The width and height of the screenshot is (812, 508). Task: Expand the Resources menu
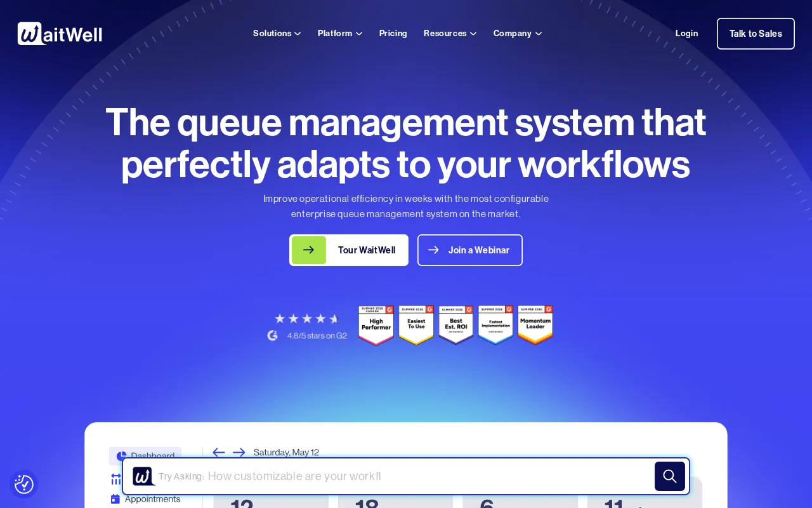(450, 34)
